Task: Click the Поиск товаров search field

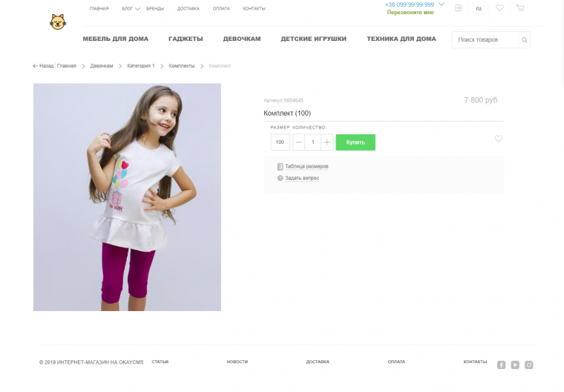Action: pyautogui.click(x=485, y=40)
